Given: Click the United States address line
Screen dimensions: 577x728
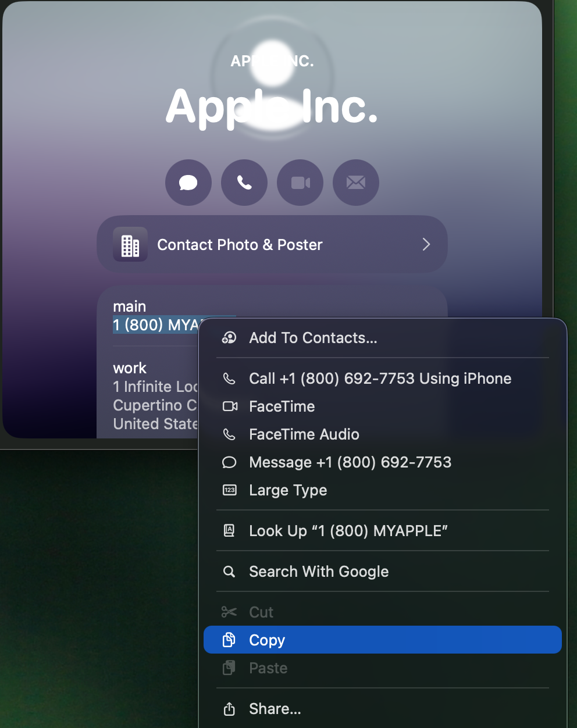Looking at the screenshot, I should point(156,424).
